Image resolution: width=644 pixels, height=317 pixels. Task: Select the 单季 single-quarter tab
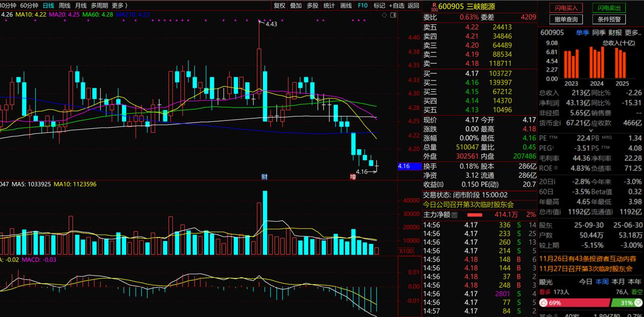click(x=583, y=32)
